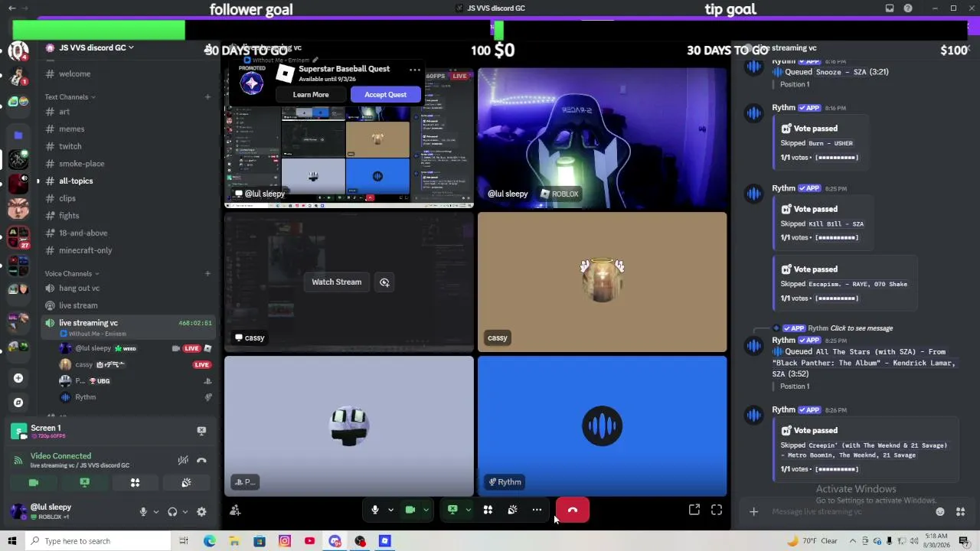Open attachment plus button in chat
Image resolution: width=980 pixels, height=551 pixels.
(x=753, y=512)
